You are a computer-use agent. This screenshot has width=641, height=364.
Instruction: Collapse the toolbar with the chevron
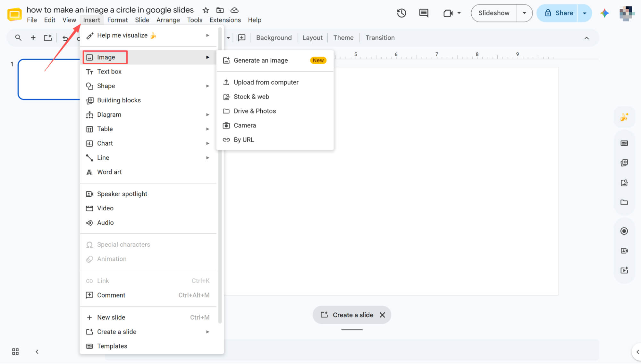coord(586,38)
